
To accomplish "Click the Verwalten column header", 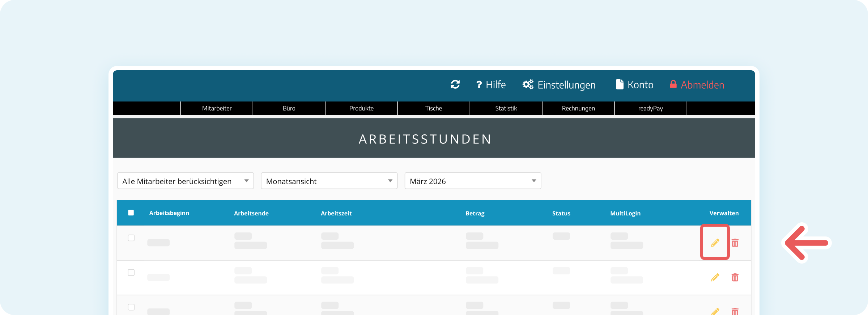I will (724, 213).
